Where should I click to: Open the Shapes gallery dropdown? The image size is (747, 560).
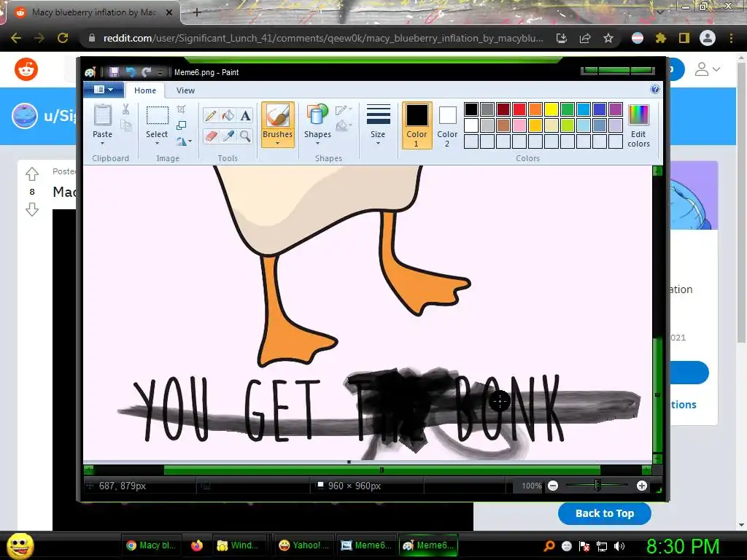317,143
